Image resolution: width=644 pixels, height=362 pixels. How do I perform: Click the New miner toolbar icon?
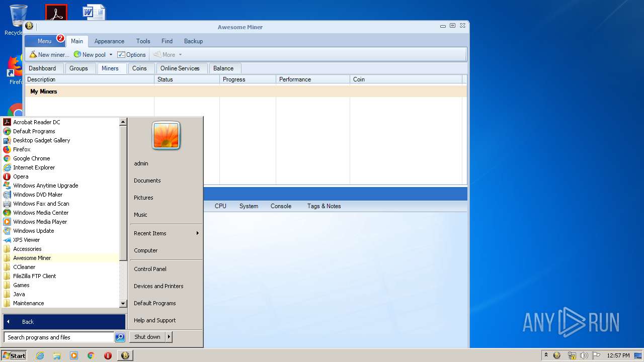(x=33, y=54)
